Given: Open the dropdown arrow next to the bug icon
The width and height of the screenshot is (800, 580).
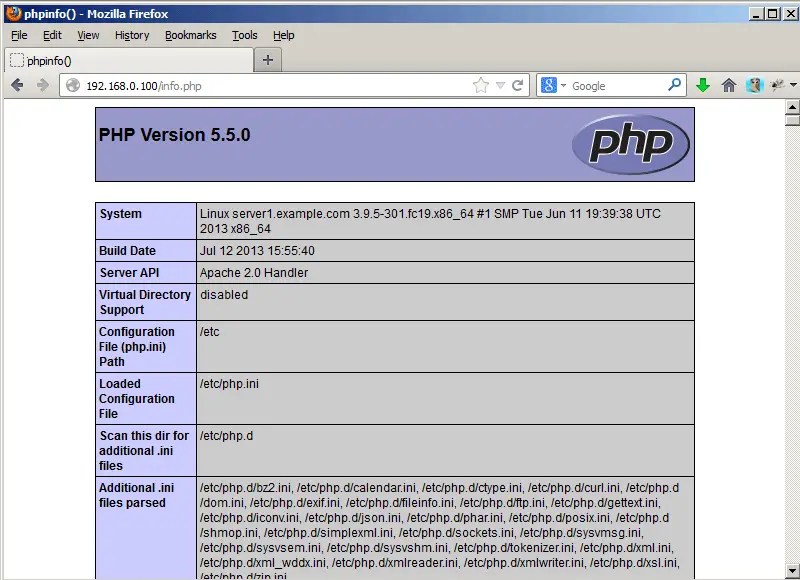Looking at the screenshot, I should [x=793, y=85].
